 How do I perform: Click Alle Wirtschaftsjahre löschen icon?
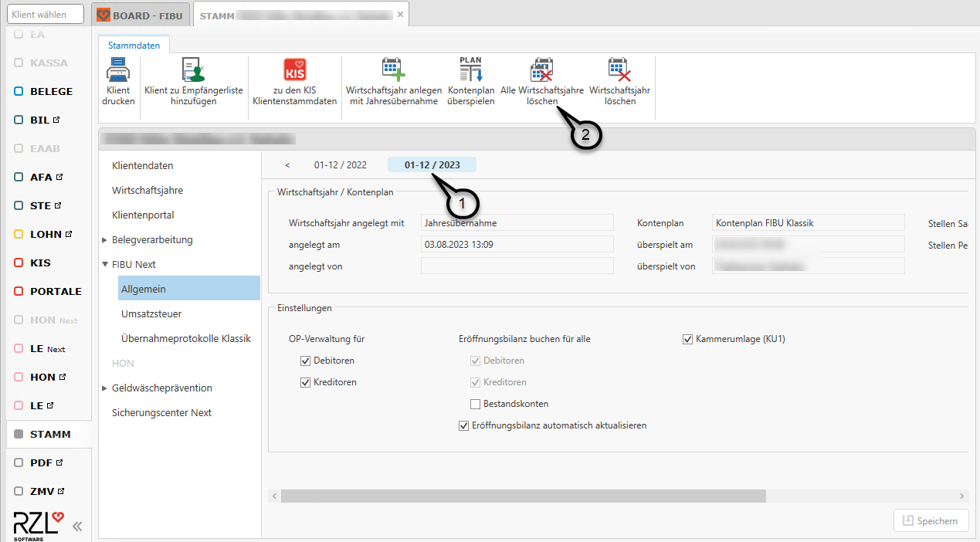[541, 71]
